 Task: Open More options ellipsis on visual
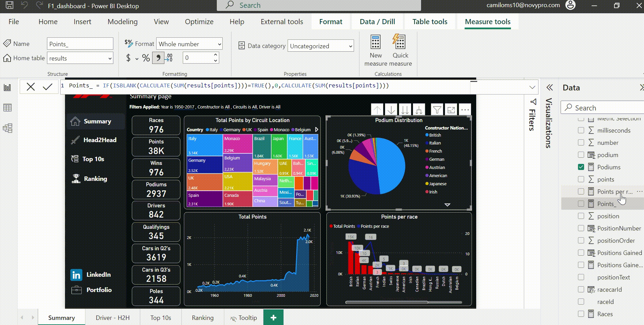tap(465, 110)
